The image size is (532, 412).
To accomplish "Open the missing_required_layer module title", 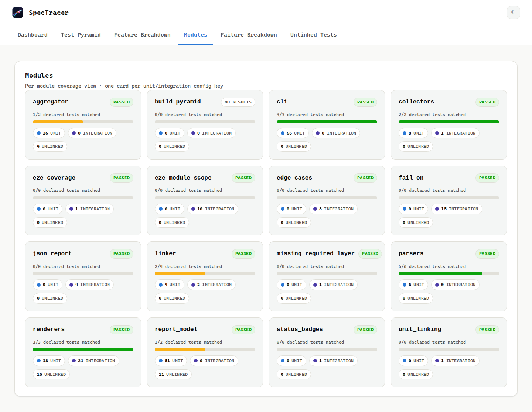I will click(x=316, y=253).
